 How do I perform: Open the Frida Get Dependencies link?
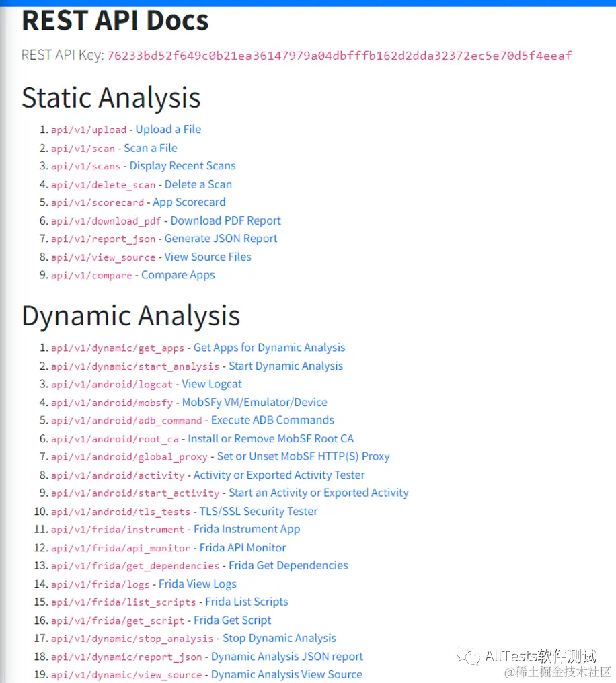coord(288,565)
